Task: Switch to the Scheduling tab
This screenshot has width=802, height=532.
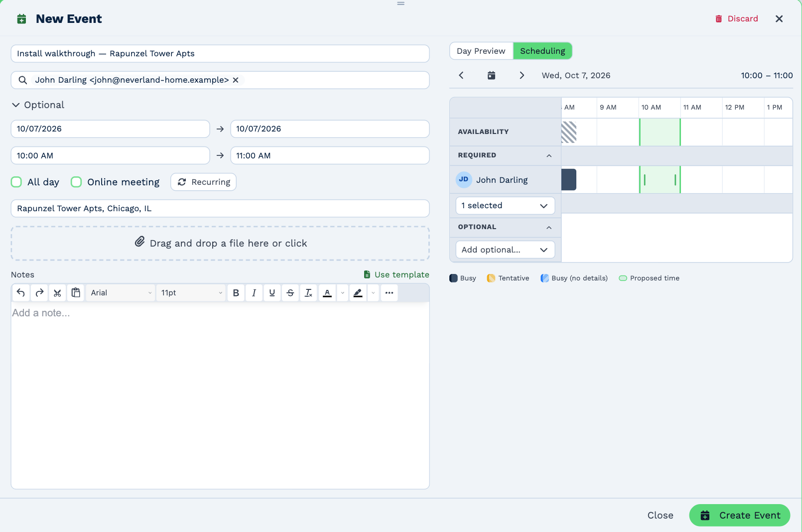Action: (542, 51)
